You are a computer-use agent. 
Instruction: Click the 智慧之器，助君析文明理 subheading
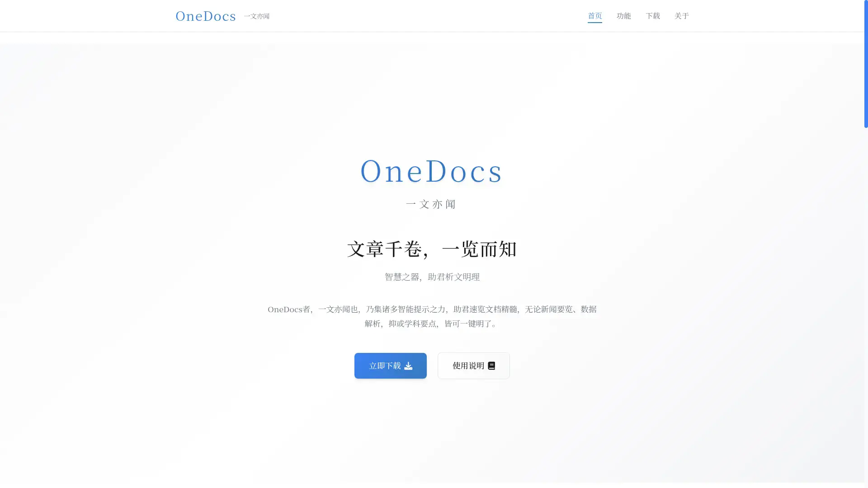click(x=431, y=277)
